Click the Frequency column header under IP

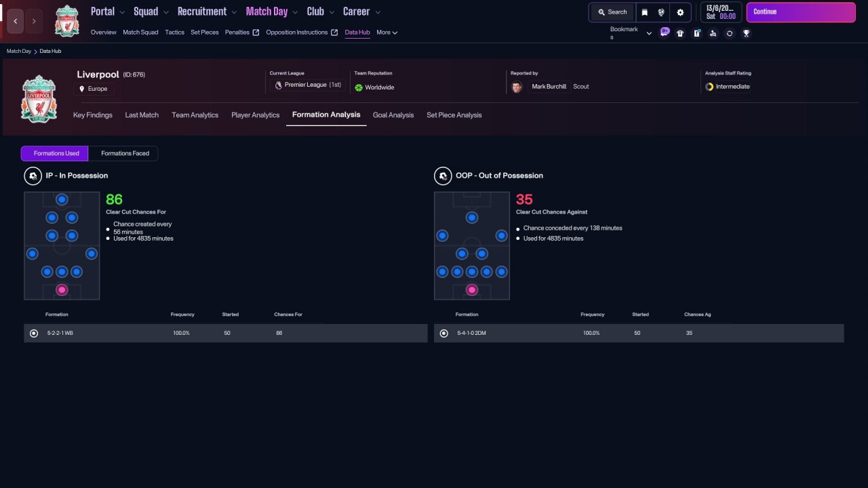pyautogui.click(x=182, y=314)
